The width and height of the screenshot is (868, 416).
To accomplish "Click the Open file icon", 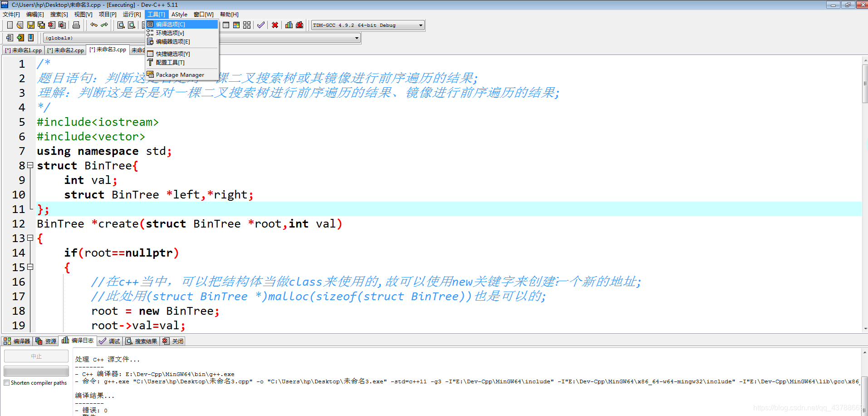I will [x=20, y=25].
